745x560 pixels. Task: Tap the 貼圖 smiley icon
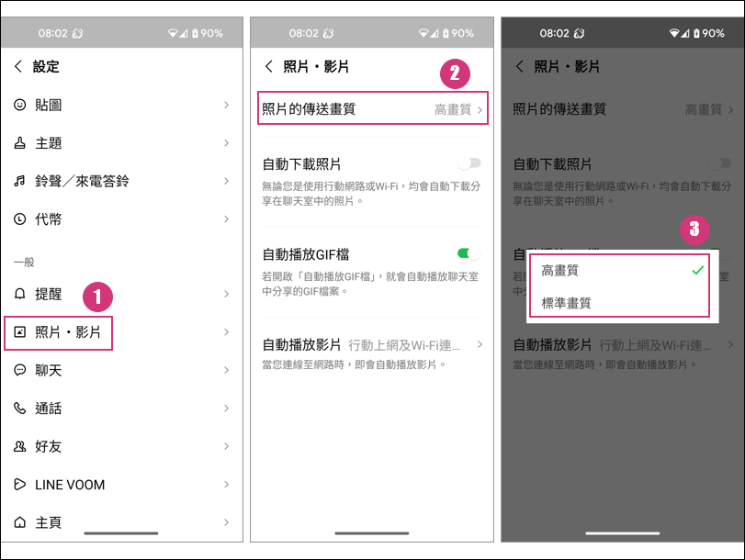click(19, 105)
